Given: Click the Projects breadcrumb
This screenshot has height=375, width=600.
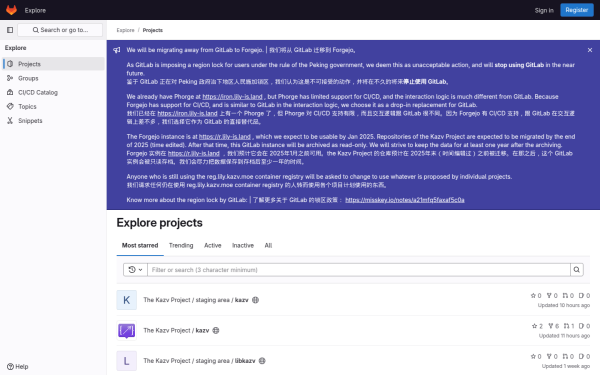Looking at the screenshot, I should 153,30.
